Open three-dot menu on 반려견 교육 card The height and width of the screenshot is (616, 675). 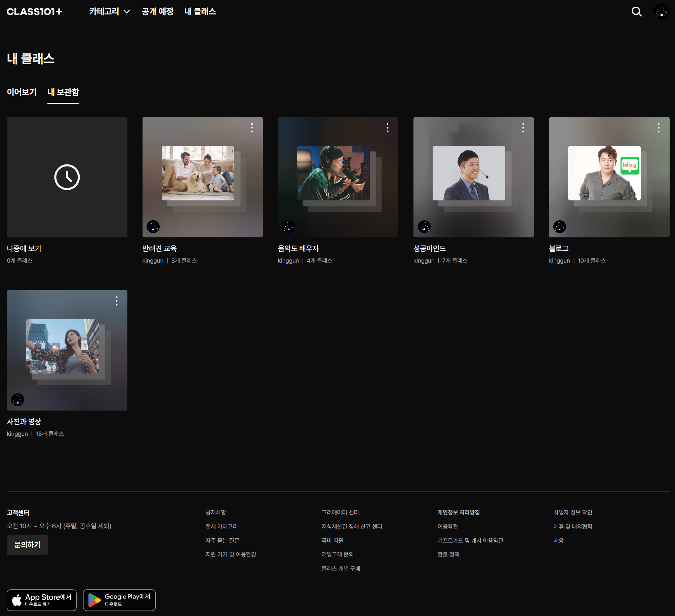[252, 128]
